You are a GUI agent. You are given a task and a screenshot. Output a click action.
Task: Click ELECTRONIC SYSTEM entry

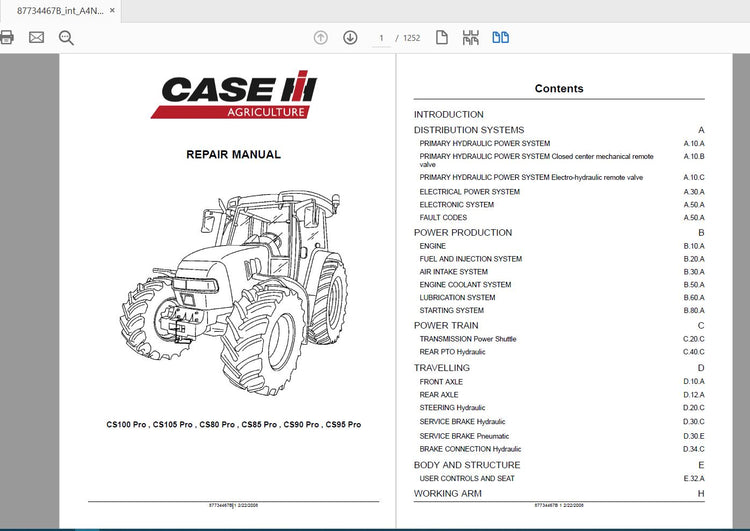(x=456, y=204)
